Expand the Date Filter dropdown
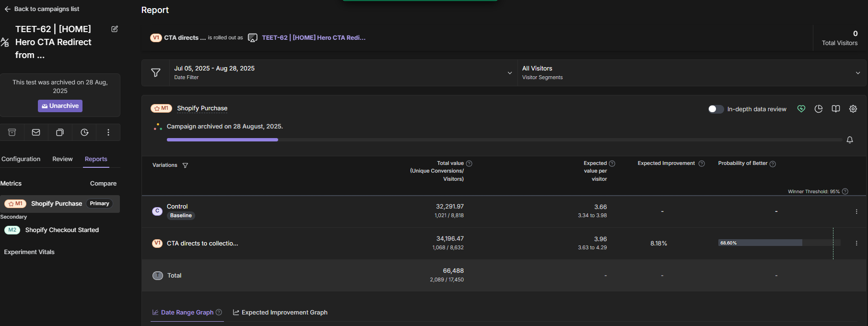This screenshot has width=868, height=326. [343, 73]
